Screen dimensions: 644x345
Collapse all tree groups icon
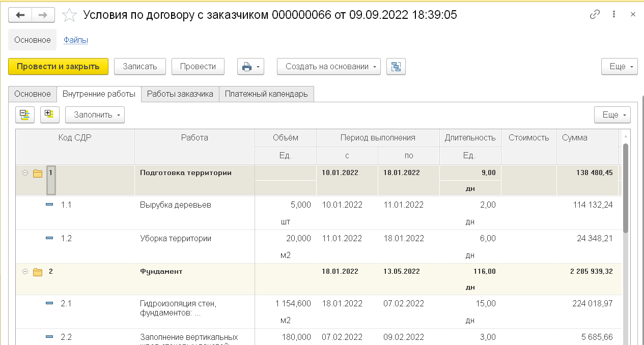[25, 114]
